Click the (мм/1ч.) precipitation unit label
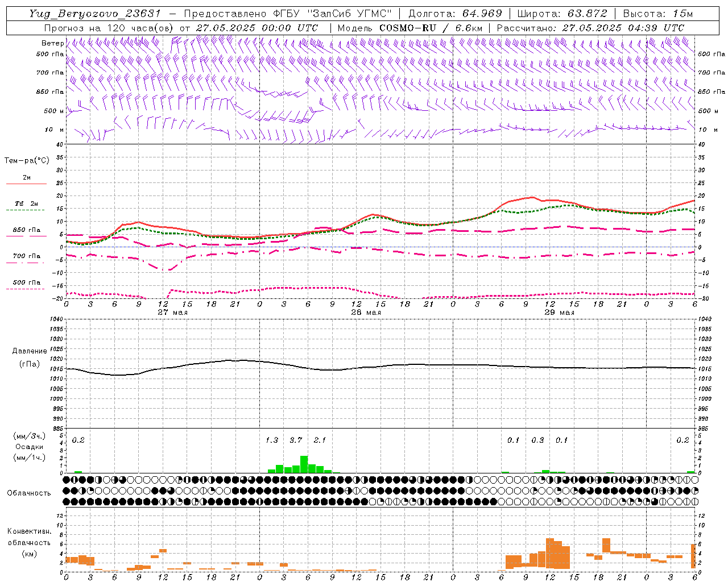The width and height of the screenshot is (728, 582). click(x=30, y=458)
